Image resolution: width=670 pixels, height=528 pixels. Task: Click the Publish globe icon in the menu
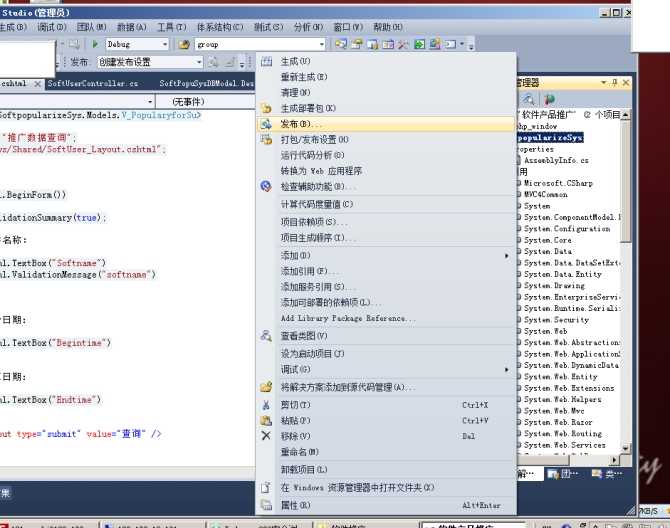[x=266, y=124]
